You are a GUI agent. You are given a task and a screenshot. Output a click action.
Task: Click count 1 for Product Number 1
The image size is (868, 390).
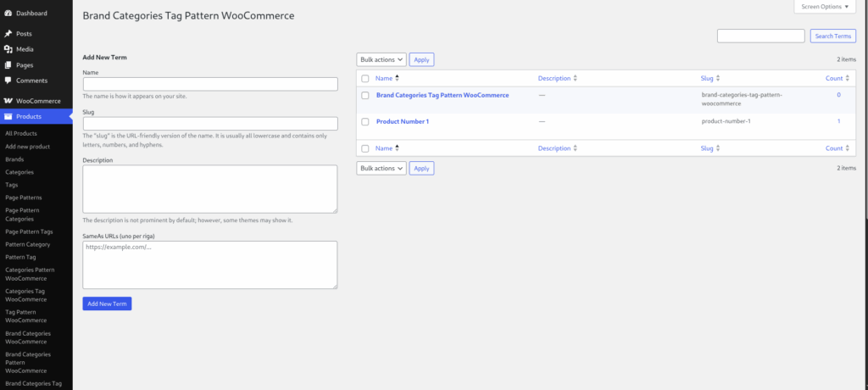pyautogui.click(x=838, y=121)
